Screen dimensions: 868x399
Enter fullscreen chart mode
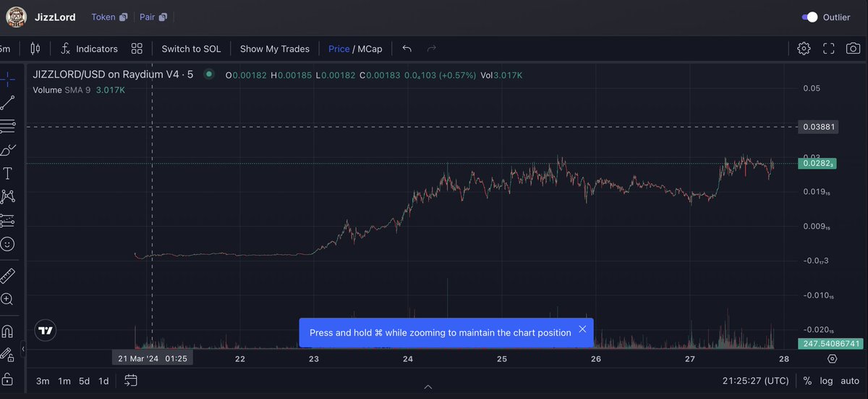tap(829, 49)
